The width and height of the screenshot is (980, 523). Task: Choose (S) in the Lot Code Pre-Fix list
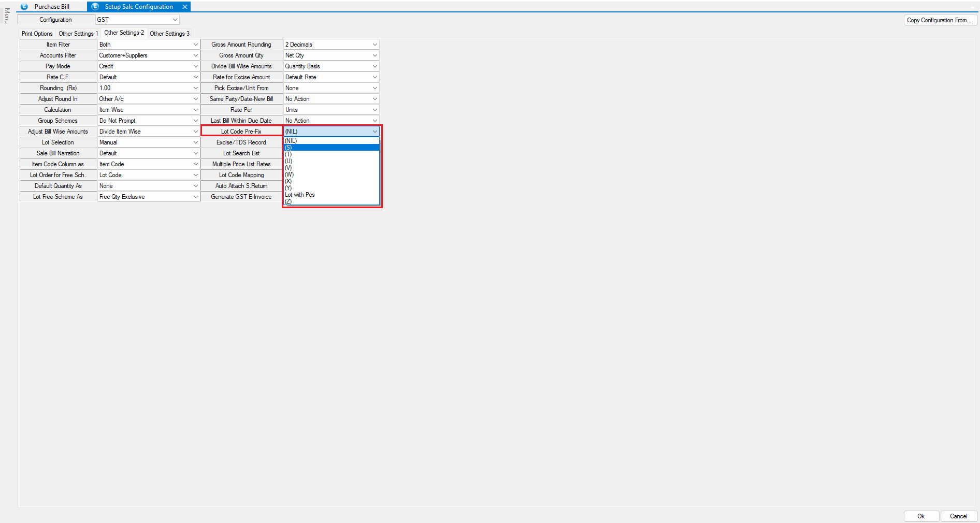click(332, 148)
